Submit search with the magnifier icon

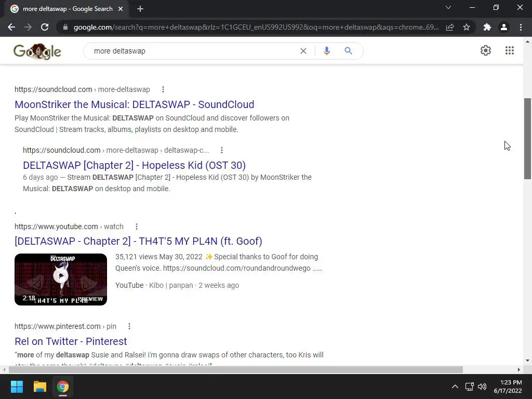click(x=348, y=51)
